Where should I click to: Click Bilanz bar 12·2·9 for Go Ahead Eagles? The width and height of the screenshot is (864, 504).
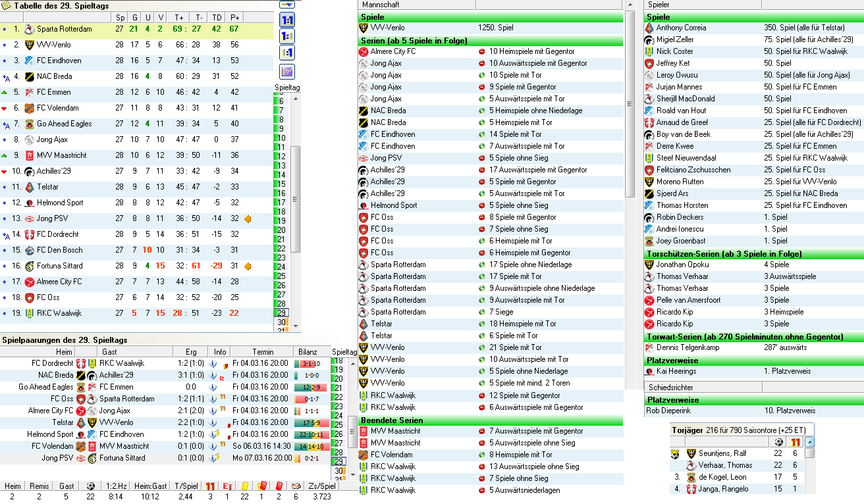coord(311,387)
